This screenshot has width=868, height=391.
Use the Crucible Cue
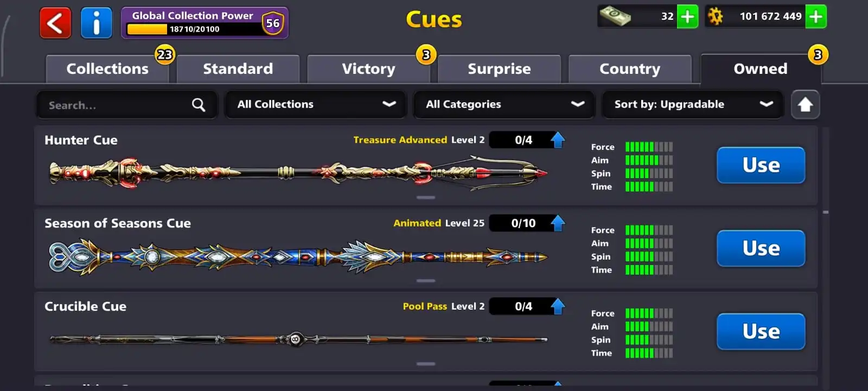[761, 331]
